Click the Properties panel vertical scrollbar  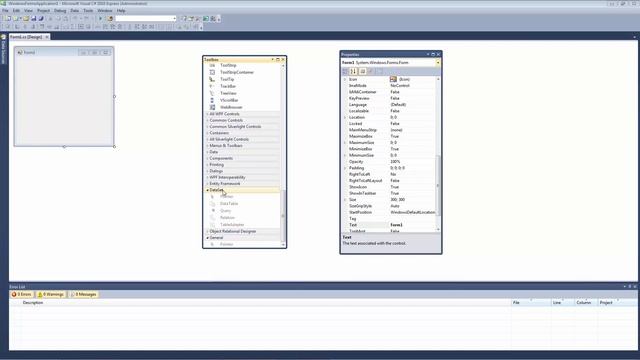click(438, 154)
